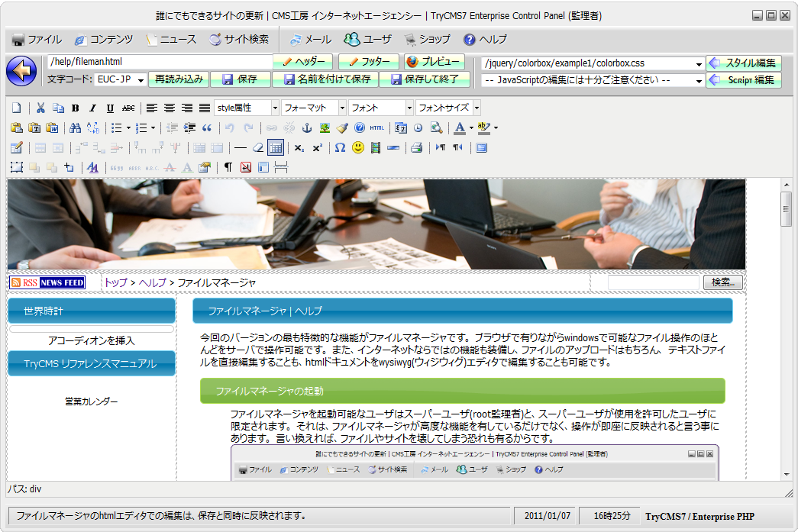Open the コンテンツ menu
Image resolution: width=798 pixels, height=532 pixels.
[103, 40]
